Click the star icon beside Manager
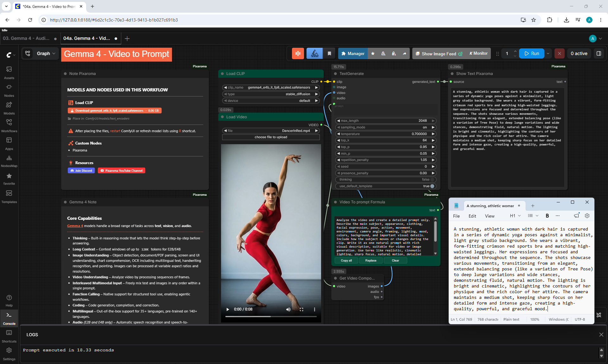Image resolution: width=608 pixels, height=364 pixels. click(373, 53)
